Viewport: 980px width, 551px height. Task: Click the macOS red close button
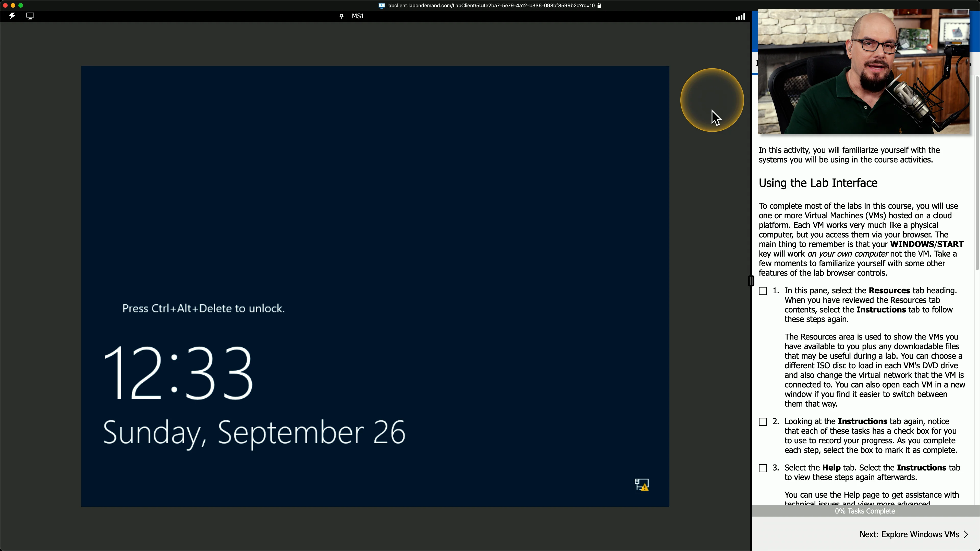[x=5, y=5]
